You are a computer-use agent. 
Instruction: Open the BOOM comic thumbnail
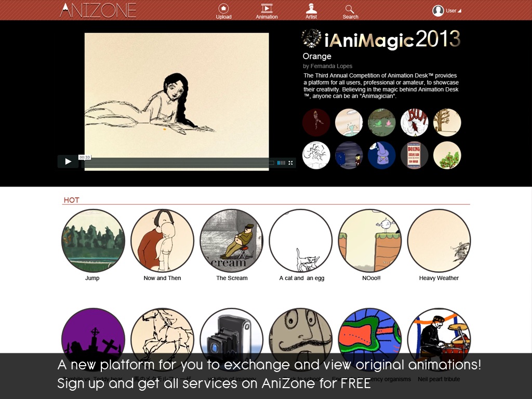pos(414,123)
